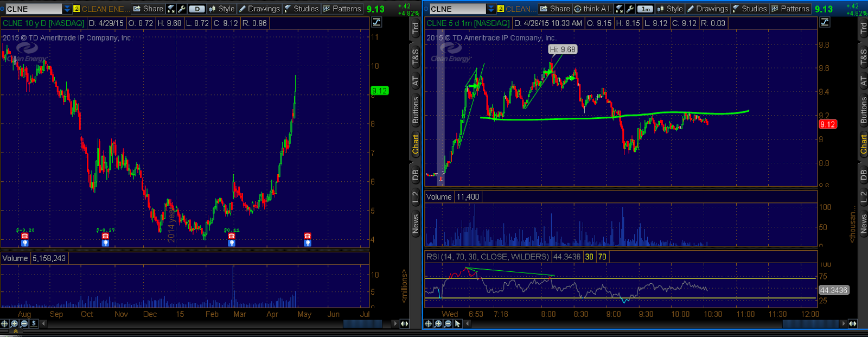Select Chart sidebar tab beside right chart
This screenshot has height=337, width=868.
pyautogui.click(x=864, y=145)
